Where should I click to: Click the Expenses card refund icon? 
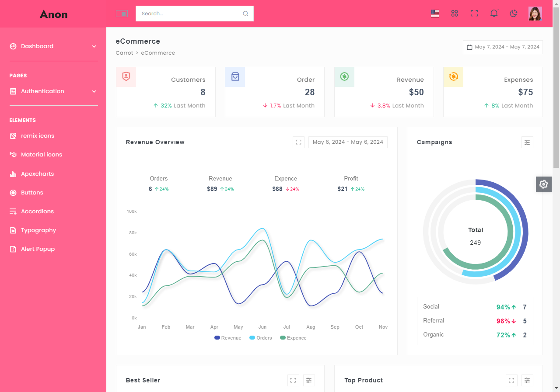pyautogui.click(x=453, y=77)
